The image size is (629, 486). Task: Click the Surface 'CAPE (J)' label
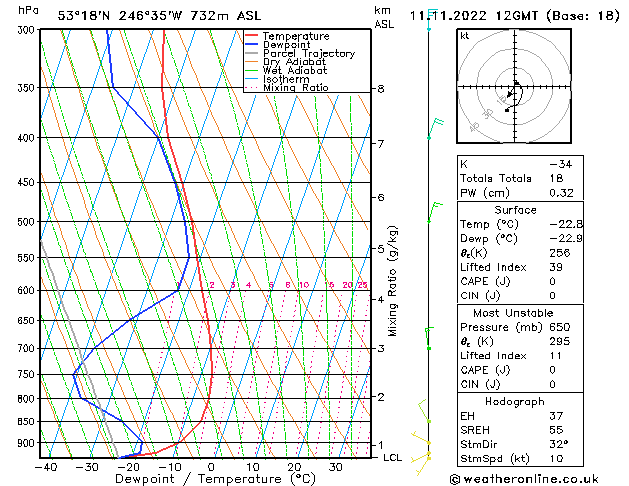pyautogui.click(x=485, y=281)
